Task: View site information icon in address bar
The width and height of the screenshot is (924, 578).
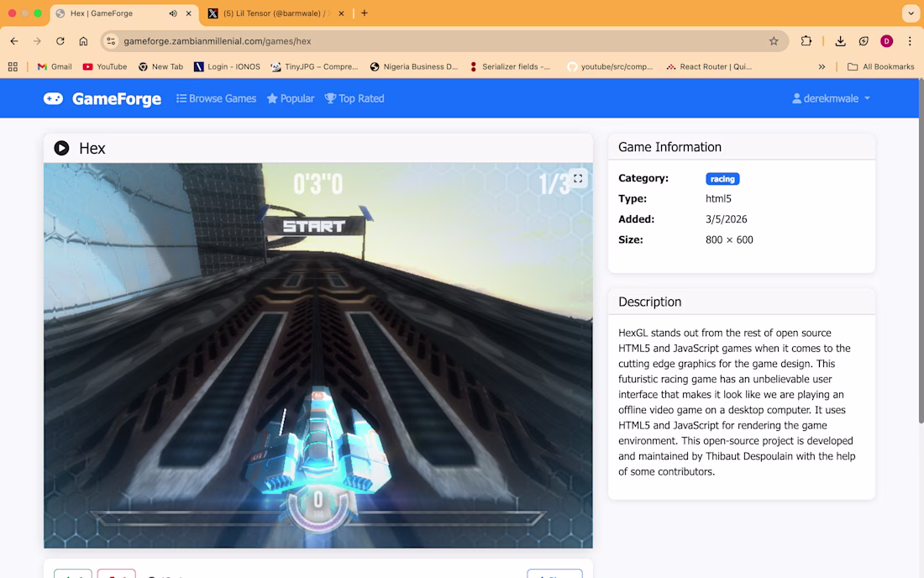Action: [x=111, y=41]
